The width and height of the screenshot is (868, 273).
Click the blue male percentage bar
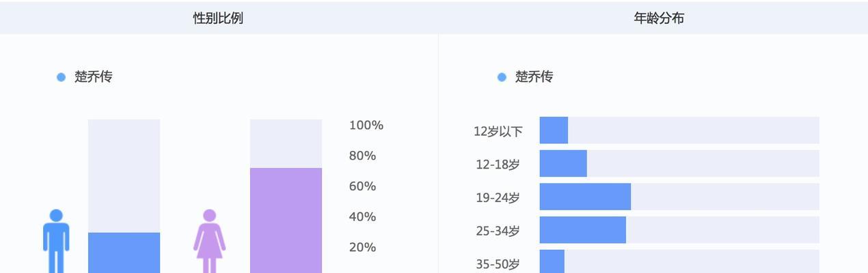pos(124,253)
